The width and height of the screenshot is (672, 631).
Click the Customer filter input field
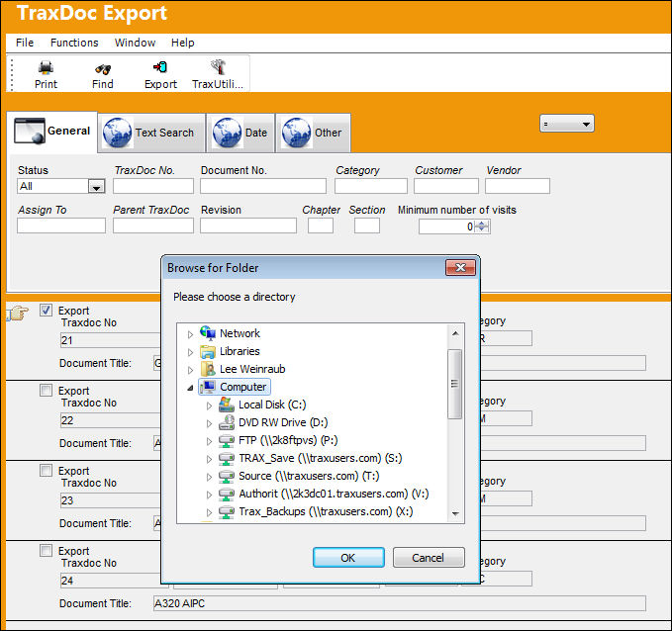point(446,186)
